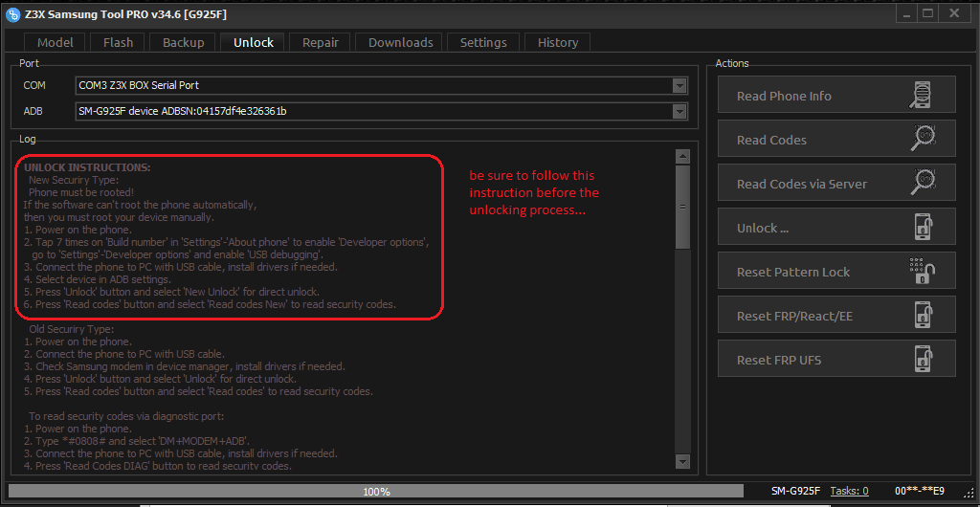Click 'Old Security Type:' log line
Viewport: 980px width, 507px height.
pos(71,329)
